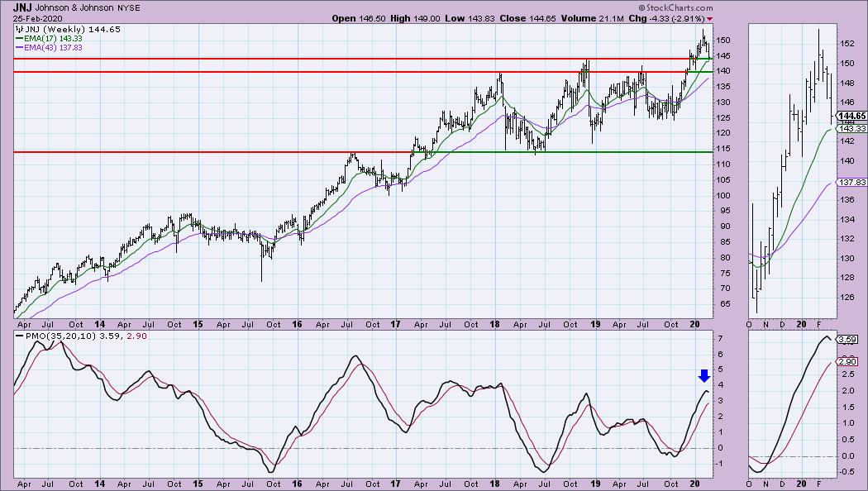Click the purple EMA(43) legend line swatch

click(19, 48)
